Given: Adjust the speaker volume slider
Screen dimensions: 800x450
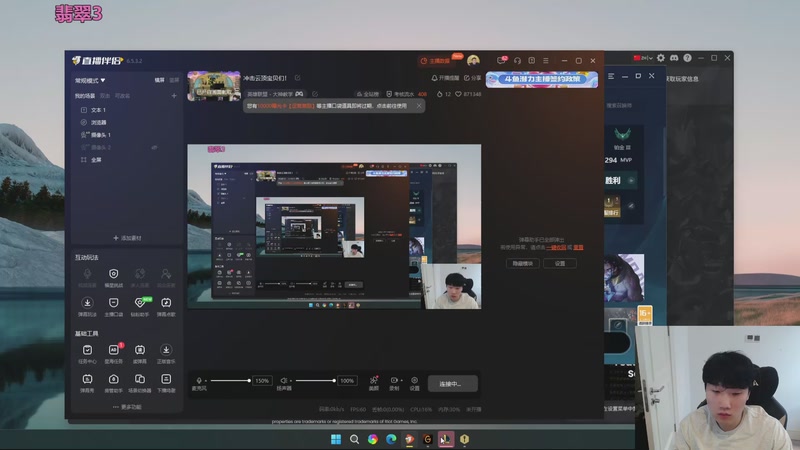Looking at the screenshot, I should [x=315, y=381].
